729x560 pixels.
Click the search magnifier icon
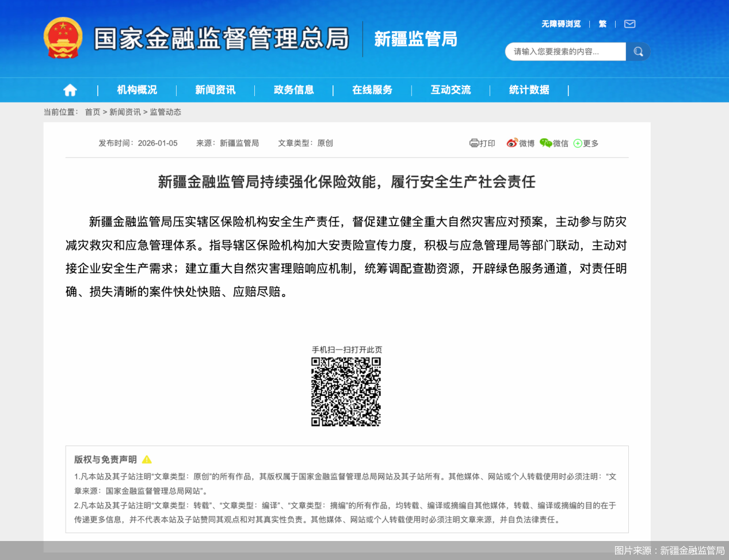[638, 51]
